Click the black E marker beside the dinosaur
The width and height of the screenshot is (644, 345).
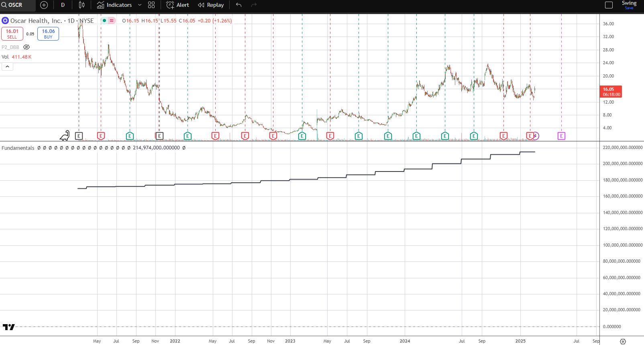point(79,136)
